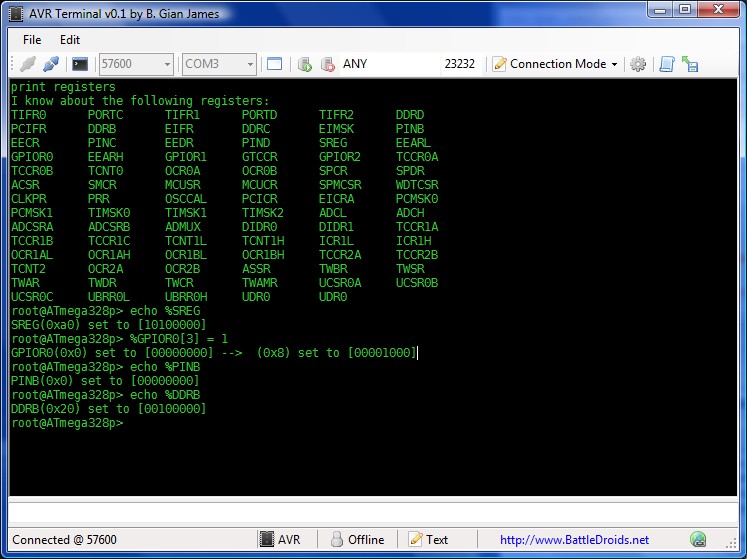
Task: Maximize the AVR Terminal window
Action: tap(685, 9)
